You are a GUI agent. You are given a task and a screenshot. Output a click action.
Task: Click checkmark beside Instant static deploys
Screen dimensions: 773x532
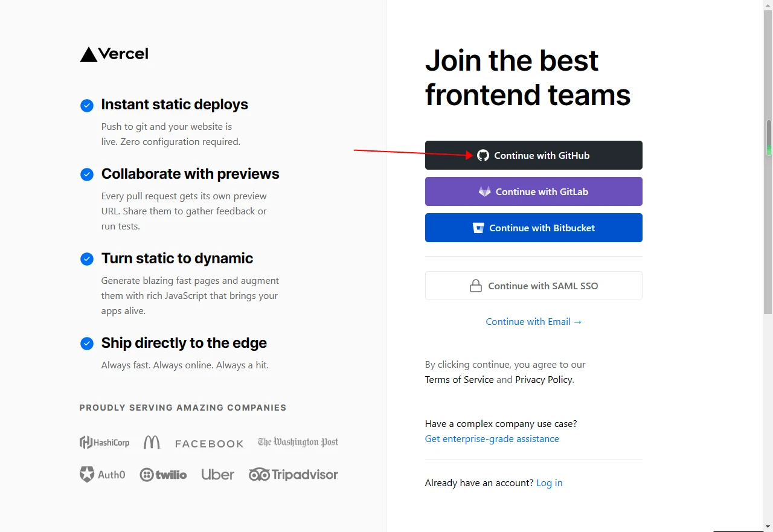[87, 106]
